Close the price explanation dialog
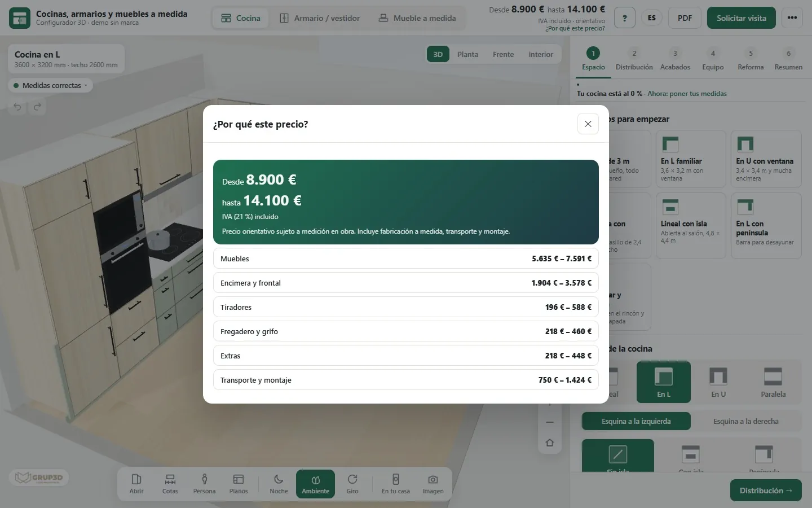Viewport: 812px width, 508px height. point(588,124)
